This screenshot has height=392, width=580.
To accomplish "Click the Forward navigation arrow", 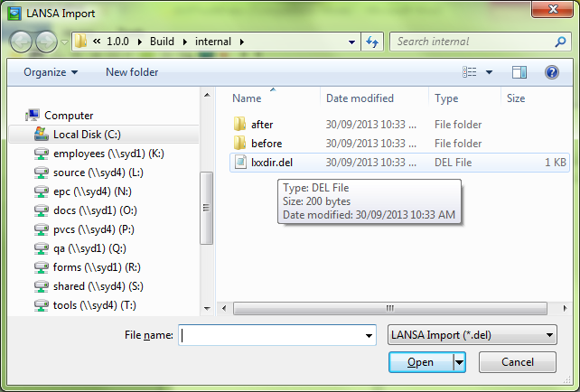I will [x=46, y=42].
